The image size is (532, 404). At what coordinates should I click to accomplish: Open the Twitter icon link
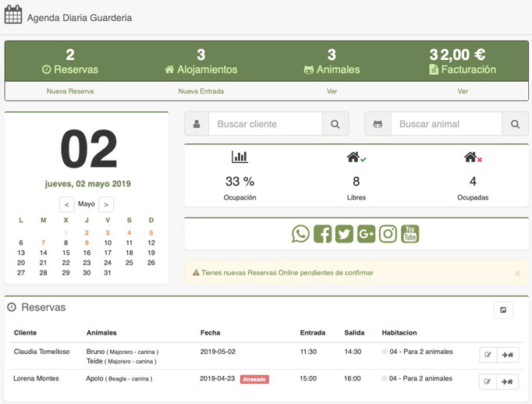tap(344, 234)
